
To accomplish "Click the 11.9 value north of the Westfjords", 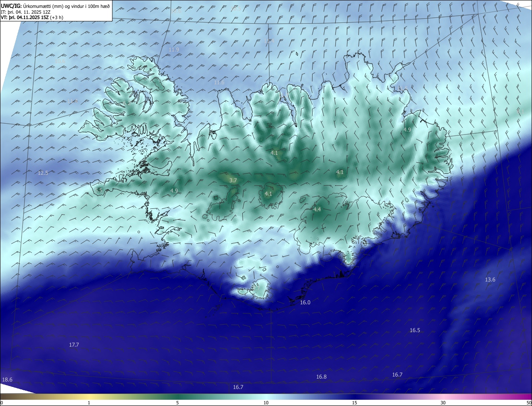I will [x=174, y=49].
